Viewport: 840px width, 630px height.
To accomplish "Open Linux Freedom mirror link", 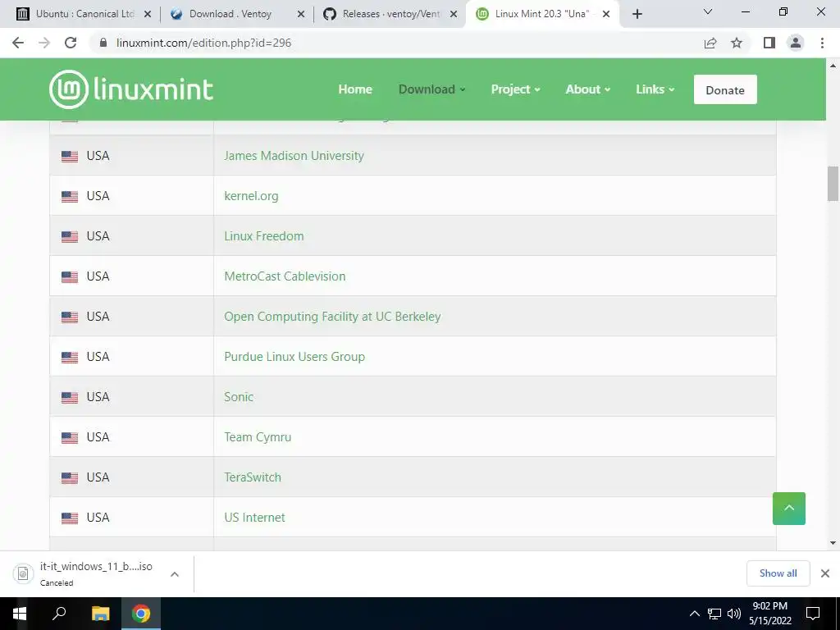I will (263, 236).
